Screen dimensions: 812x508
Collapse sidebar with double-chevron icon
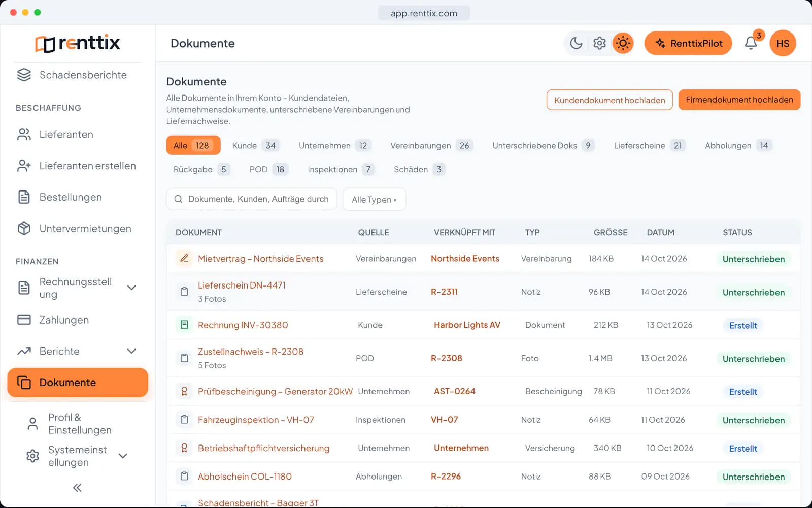coord(77,488)
